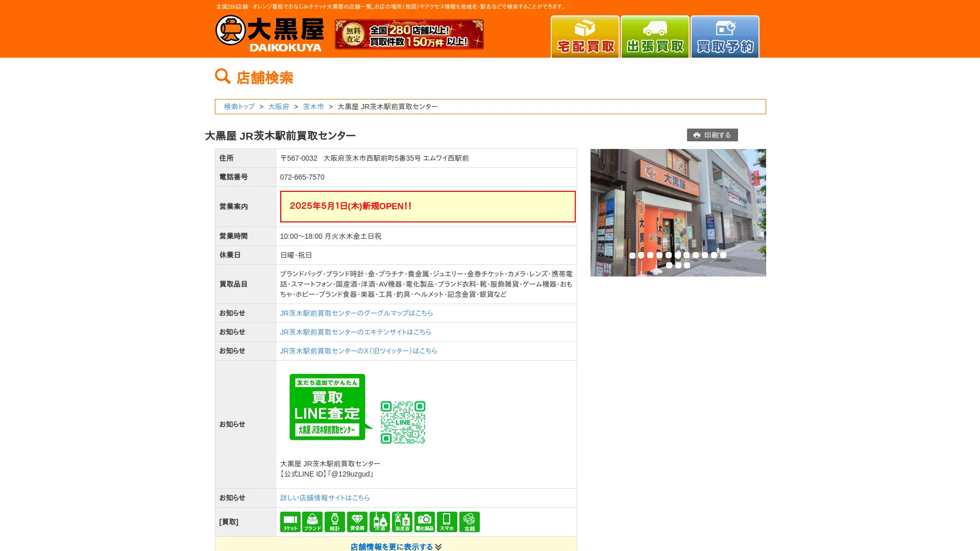Click the 時計 watch category icon
This screenshot has width=980, height=551.
click(335, 522)
